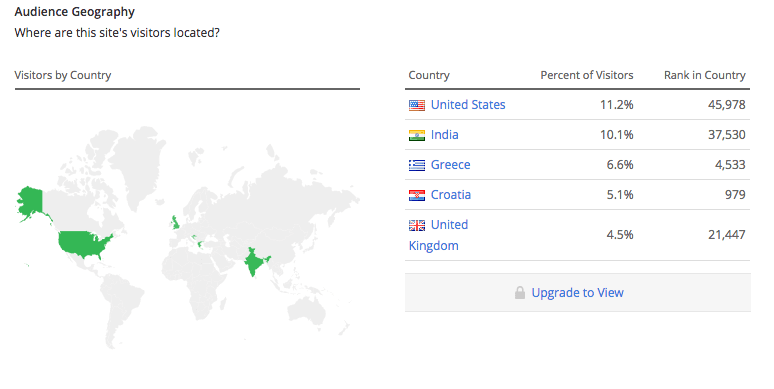Select the green United States region on map

[x=84, y=244]
